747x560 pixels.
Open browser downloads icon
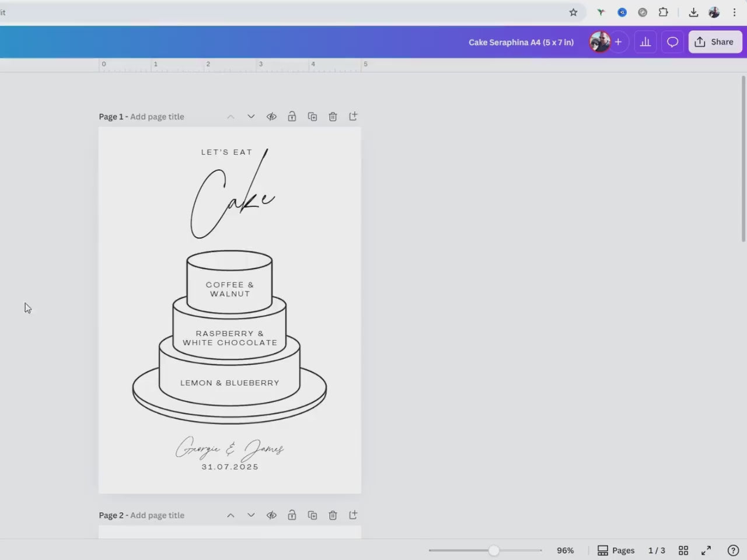coord(693,12)
